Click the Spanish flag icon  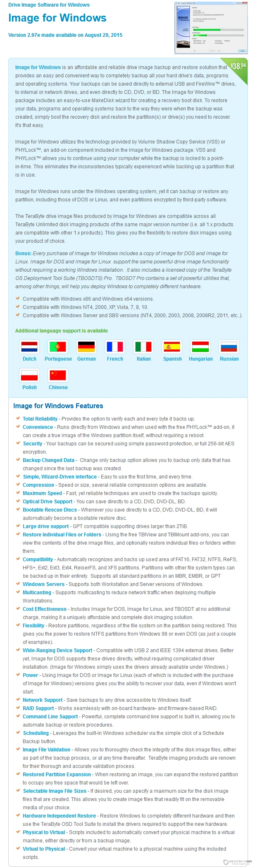(172, 347)
